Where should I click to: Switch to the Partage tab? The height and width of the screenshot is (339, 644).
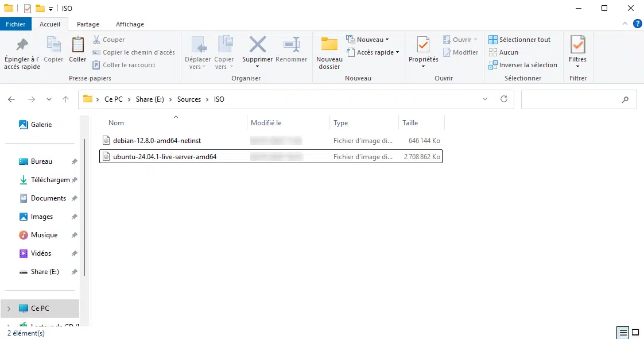point(88,24)
